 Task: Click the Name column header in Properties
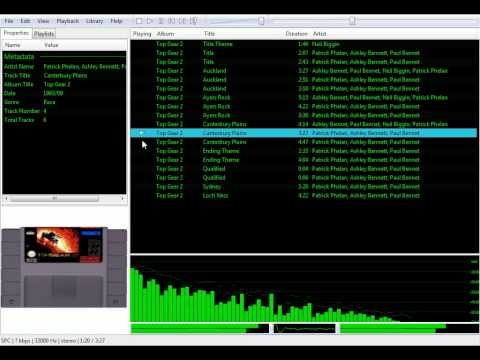tap(13, 45)
